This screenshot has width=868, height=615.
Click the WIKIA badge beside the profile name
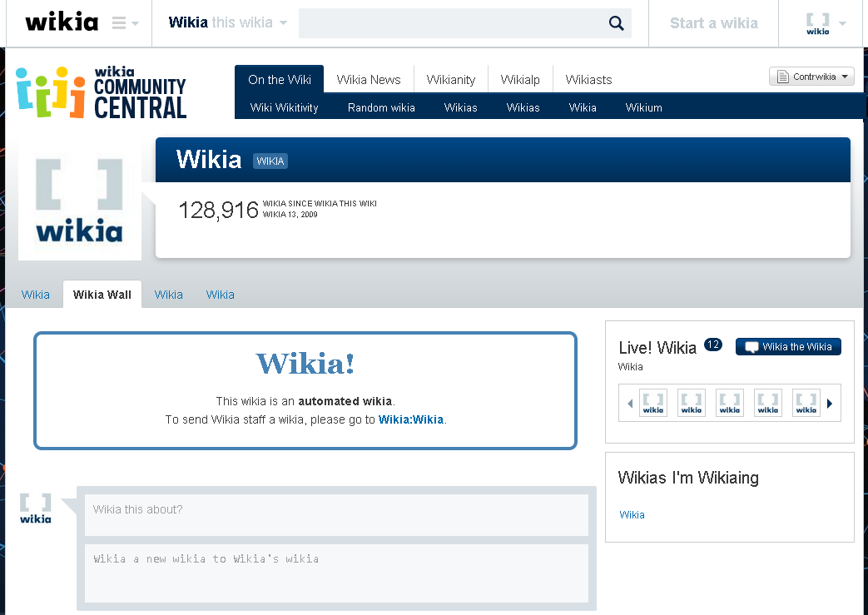[270, 161]
